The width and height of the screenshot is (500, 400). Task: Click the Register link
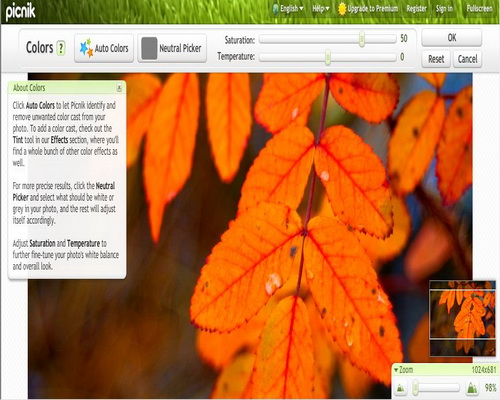[x=416, y=9]
